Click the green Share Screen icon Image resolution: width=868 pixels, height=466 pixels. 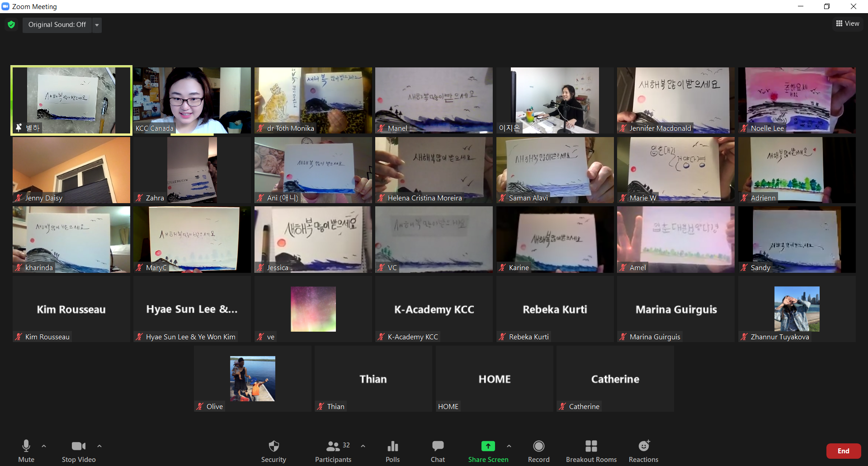[x=488, y=446]
